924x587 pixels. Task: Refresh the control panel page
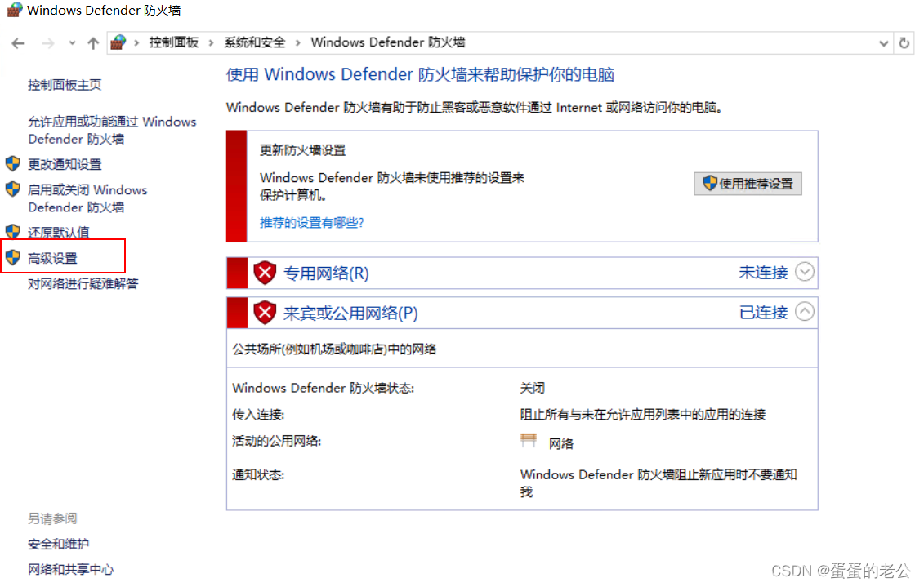pos(904,43)
